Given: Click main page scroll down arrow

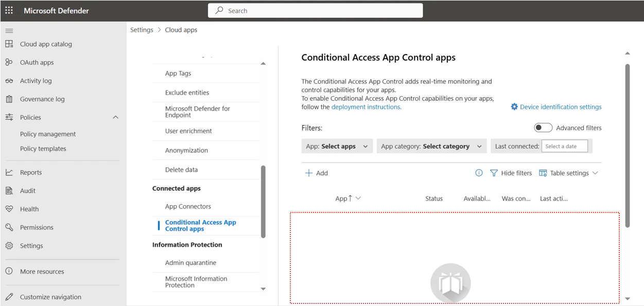Looking at the screenshot, I should pos(627,299).
